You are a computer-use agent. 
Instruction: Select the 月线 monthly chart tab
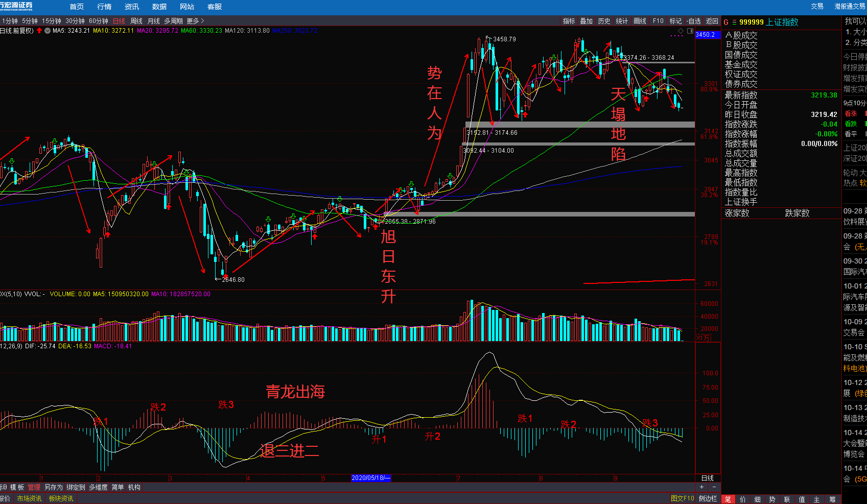pyautogui.click(x=153, y=21)
